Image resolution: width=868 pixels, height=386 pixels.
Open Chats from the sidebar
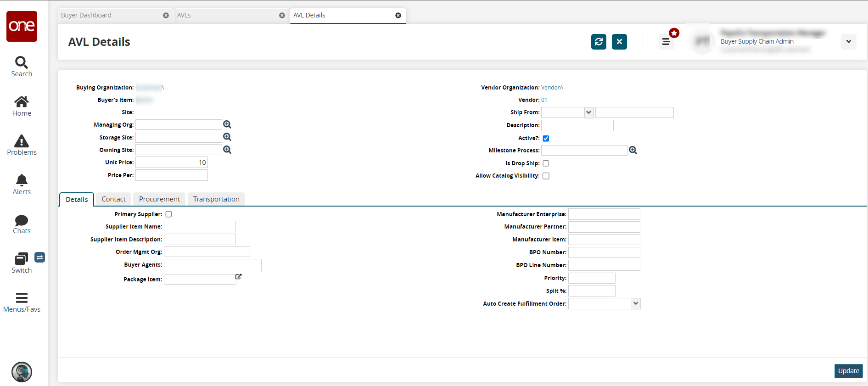[x=22, y=221]
